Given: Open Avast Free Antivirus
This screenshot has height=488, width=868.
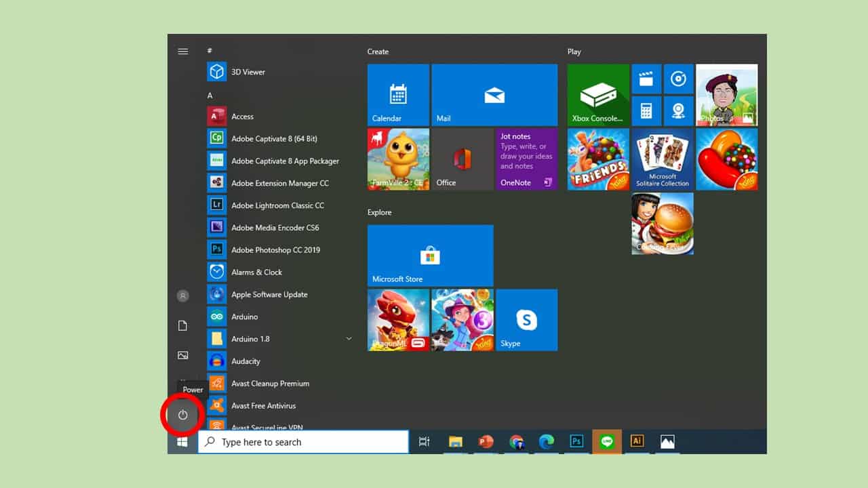Looking at the screenshot, I should [281, 405].
